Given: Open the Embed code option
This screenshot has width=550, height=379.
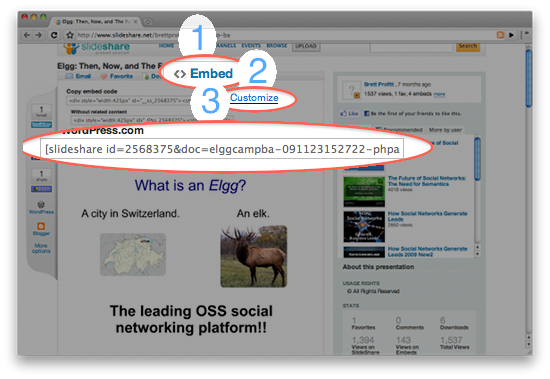Looking at the screenshot, I should (203, 73).
